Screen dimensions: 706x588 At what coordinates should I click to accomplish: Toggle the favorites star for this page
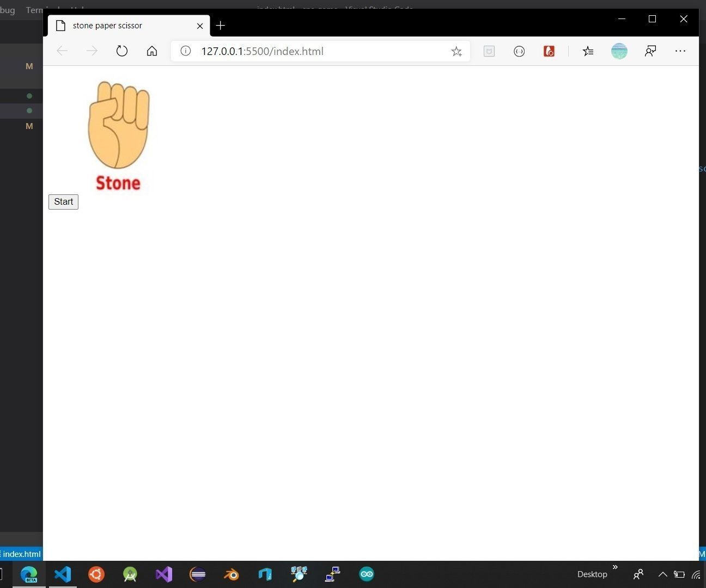(x=457, y=51)
